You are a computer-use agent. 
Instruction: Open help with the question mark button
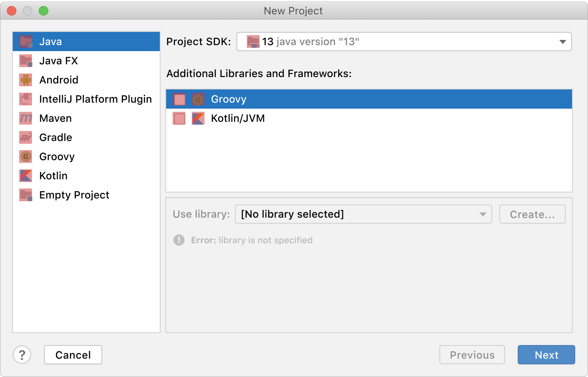coord(22,355)
